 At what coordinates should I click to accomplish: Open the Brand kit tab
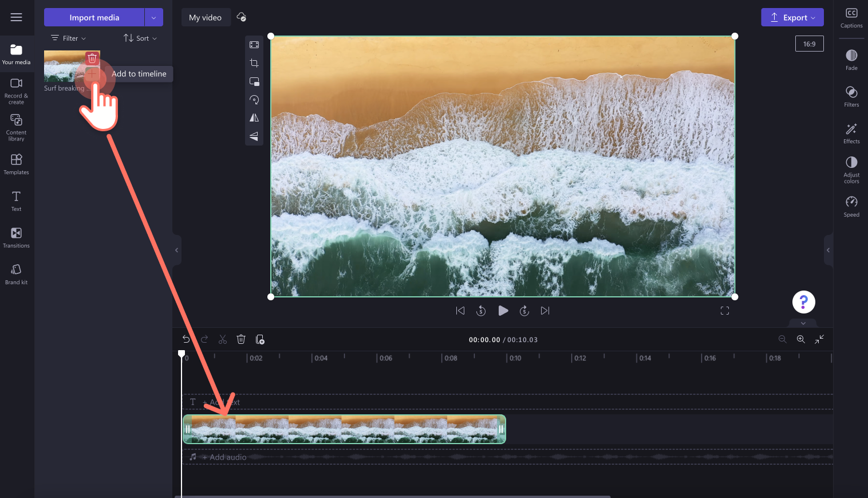click(16, 274)
